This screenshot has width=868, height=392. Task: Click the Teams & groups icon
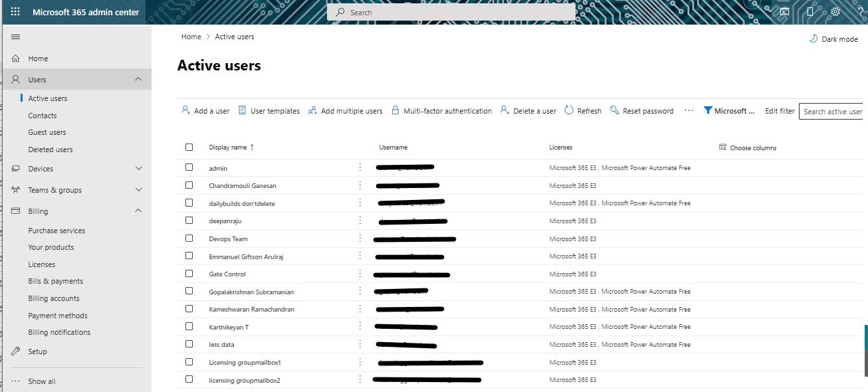tap(15, 190)
